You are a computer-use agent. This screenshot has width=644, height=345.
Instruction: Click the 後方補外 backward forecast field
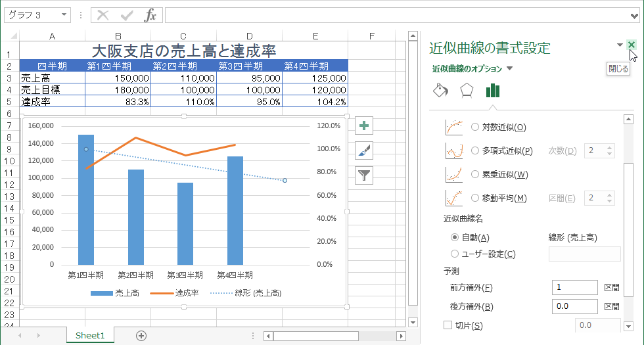(574, 306)
